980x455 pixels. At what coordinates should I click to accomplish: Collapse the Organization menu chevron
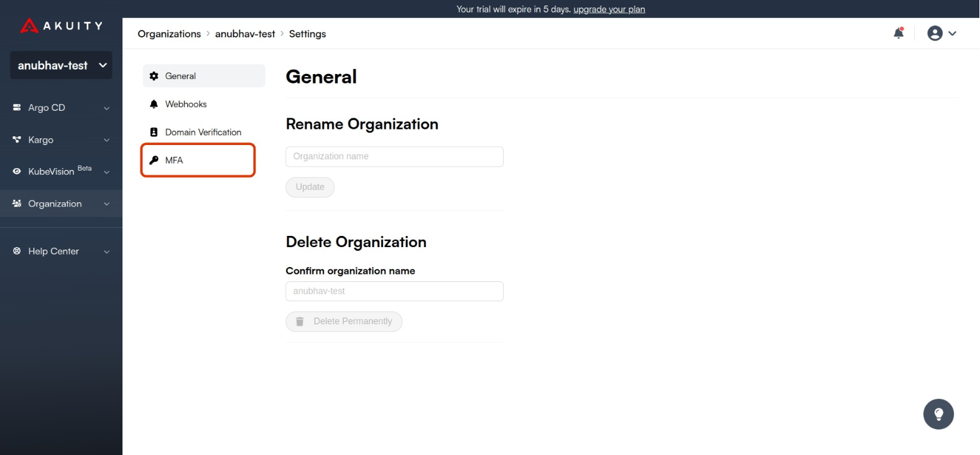pos(106,204)
